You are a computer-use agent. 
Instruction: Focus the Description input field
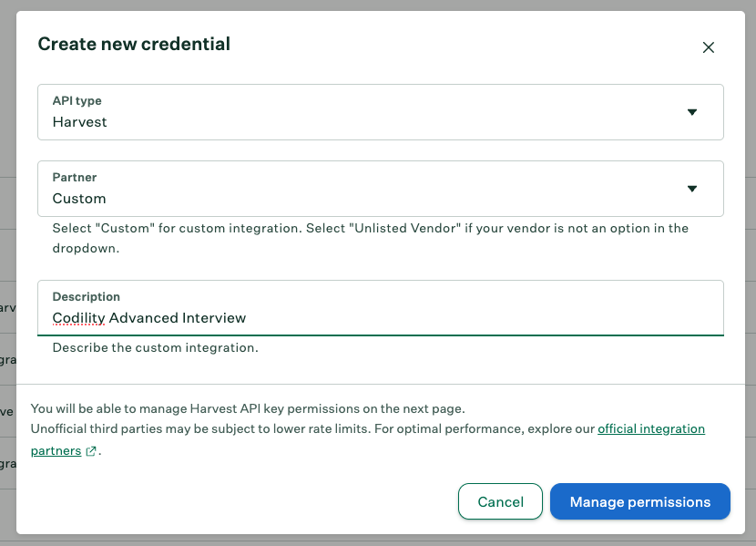click(x=455, y=317)
